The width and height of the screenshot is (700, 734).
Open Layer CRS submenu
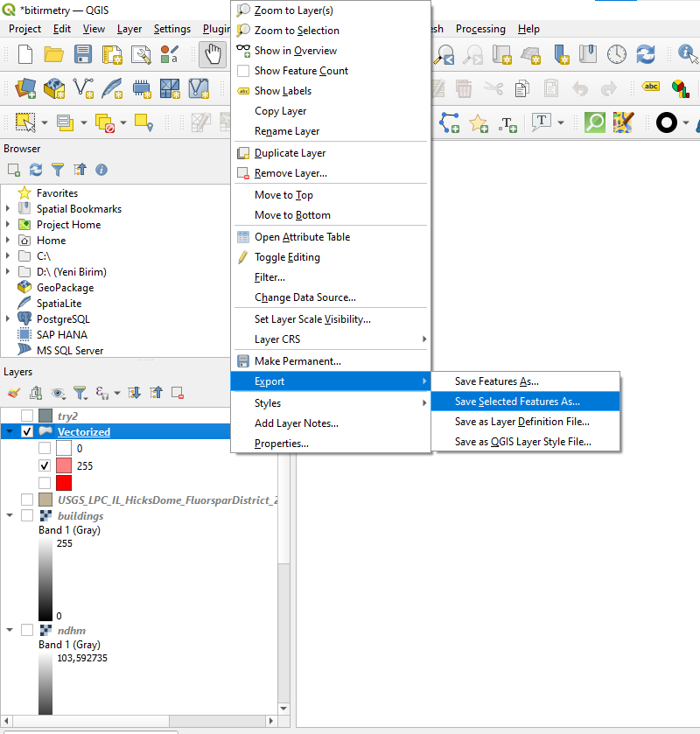[x=331, y=339]
